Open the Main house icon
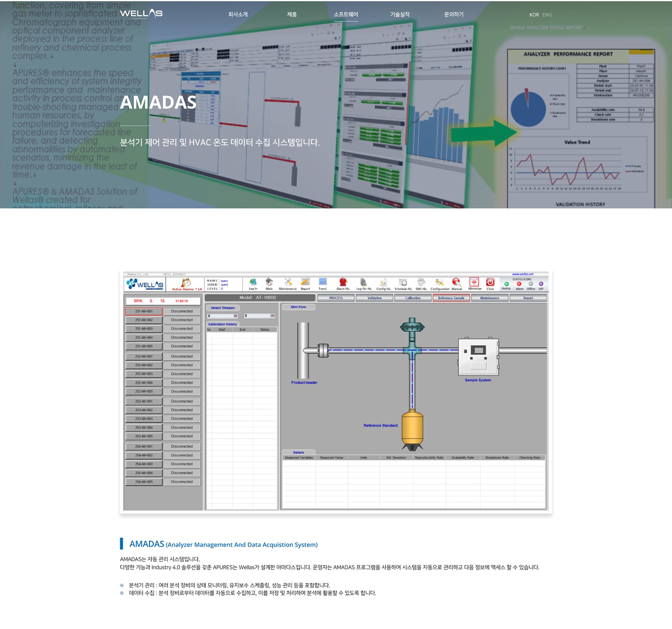The image size is (672, 629). (x=269, y=282)
